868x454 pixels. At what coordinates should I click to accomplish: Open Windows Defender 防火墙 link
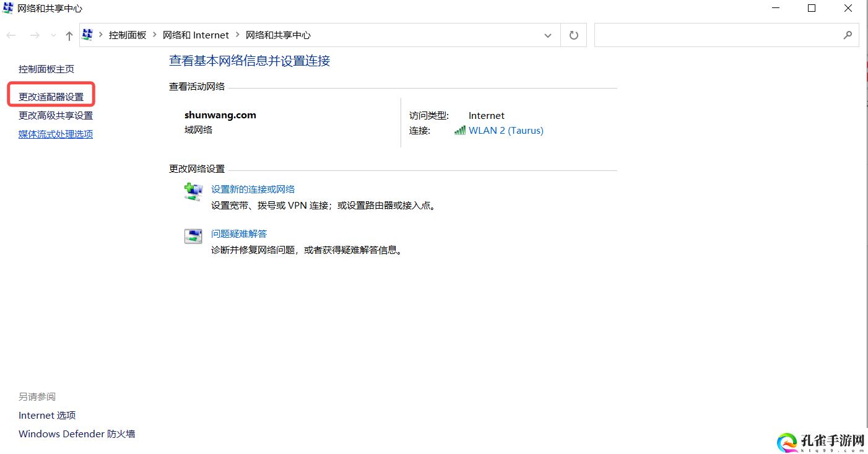coord(77,434)
